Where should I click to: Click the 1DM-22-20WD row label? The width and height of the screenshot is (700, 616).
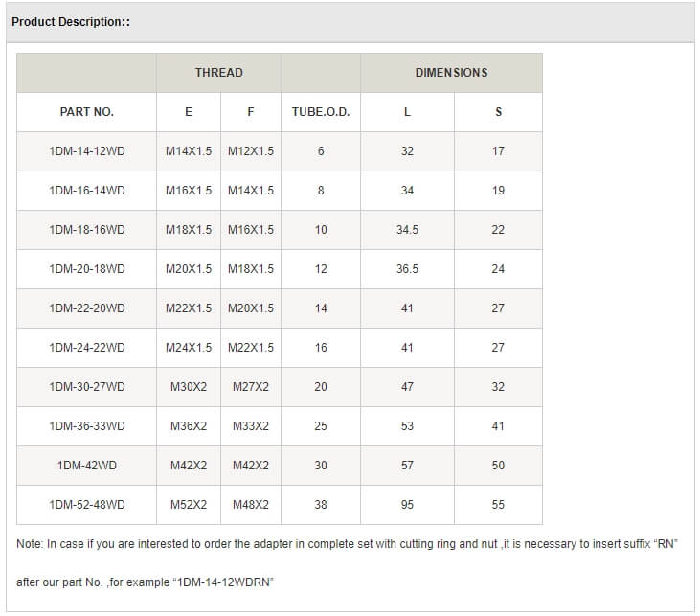pos(86,308)
